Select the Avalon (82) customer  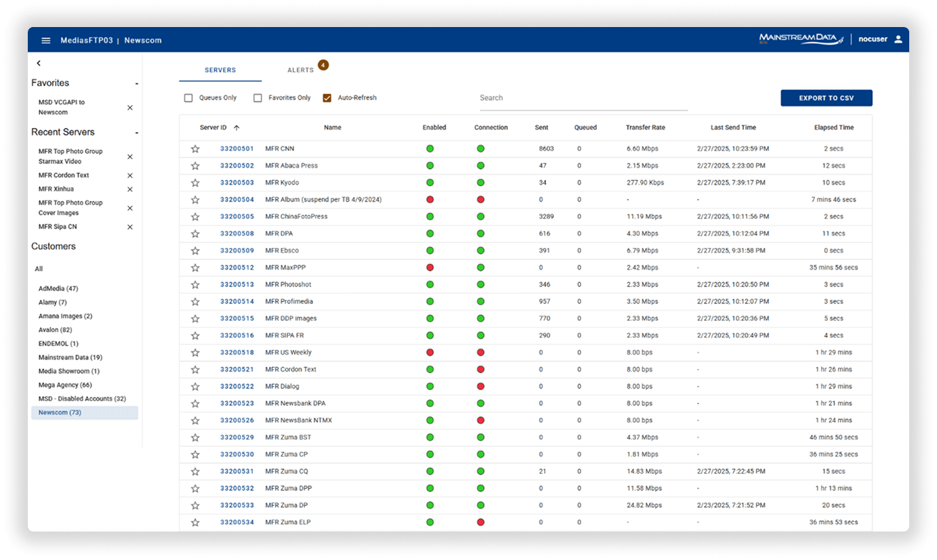tap(56, 330)
